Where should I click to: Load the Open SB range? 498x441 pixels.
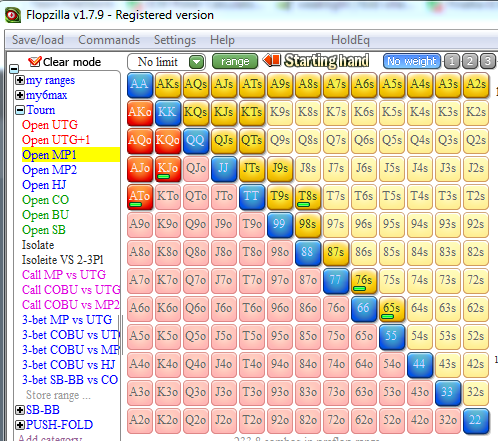[44, 230]
